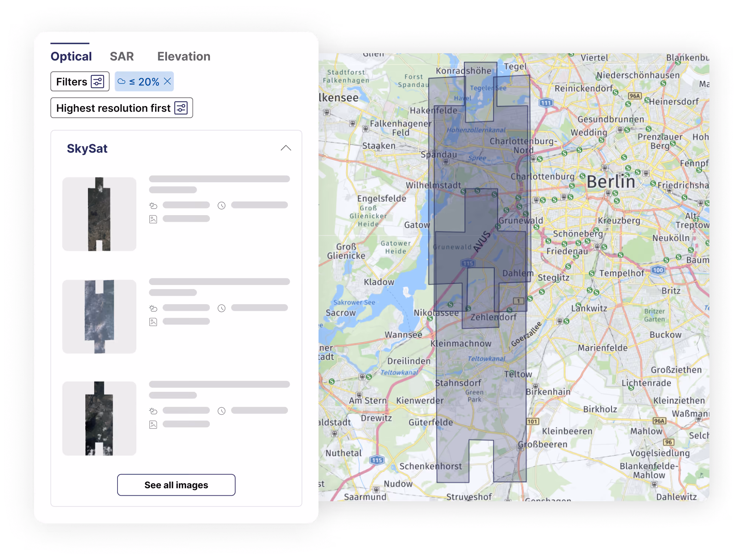
Task: Select the first SkySat image thumbnail
Action: pyautogui.click(x=99, y=214)
